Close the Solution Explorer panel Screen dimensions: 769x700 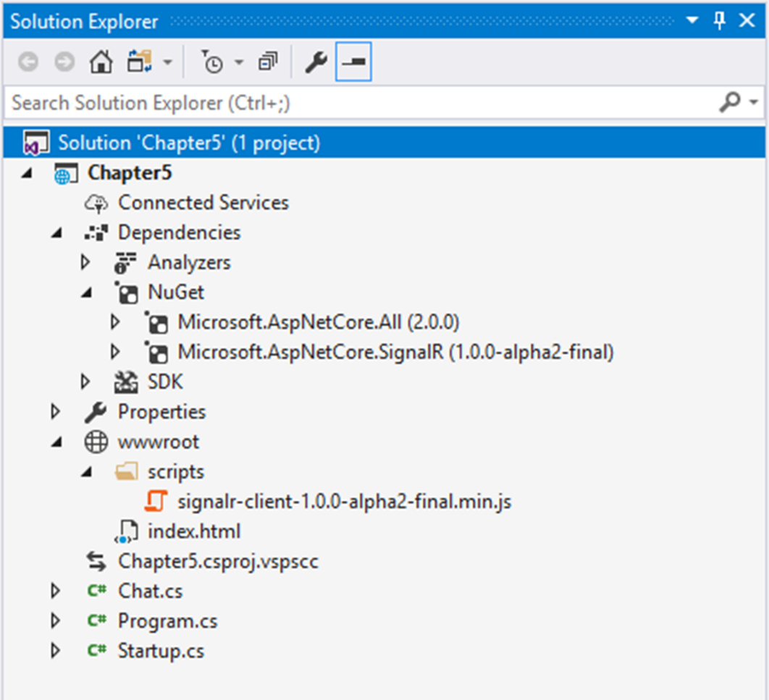pos(747,20)
